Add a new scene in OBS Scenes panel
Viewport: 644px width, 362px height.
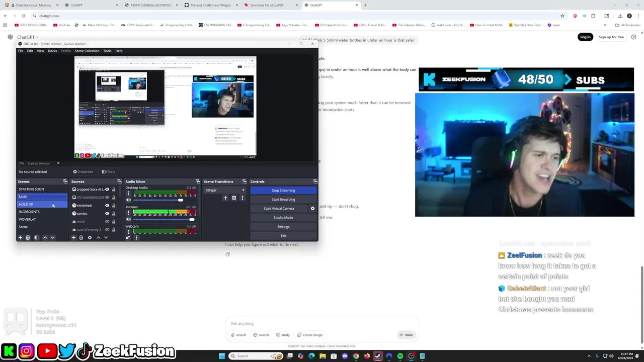(x=21, y=238)
